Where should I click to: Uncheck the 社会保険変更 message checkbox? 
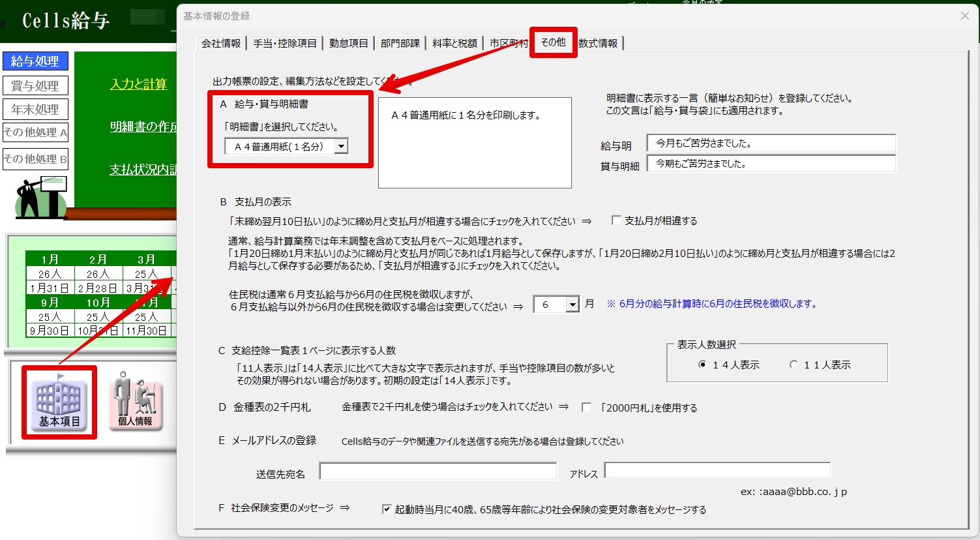point(387,509)
